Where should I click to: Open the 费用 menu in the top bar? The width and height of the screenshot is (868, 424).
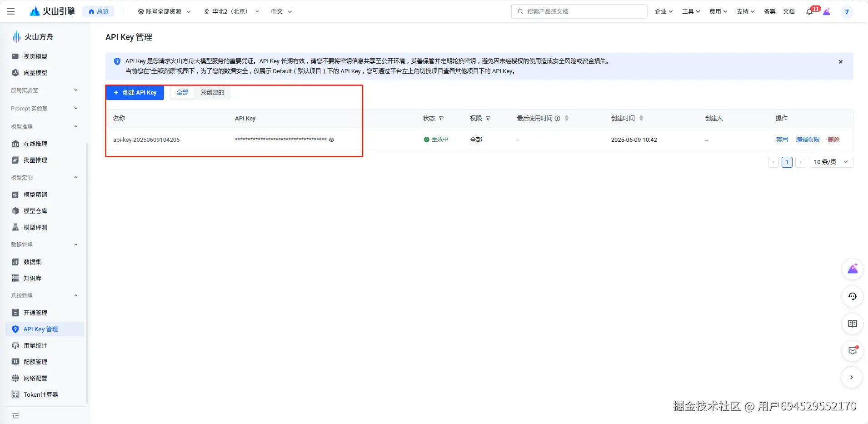pos(717,11)
